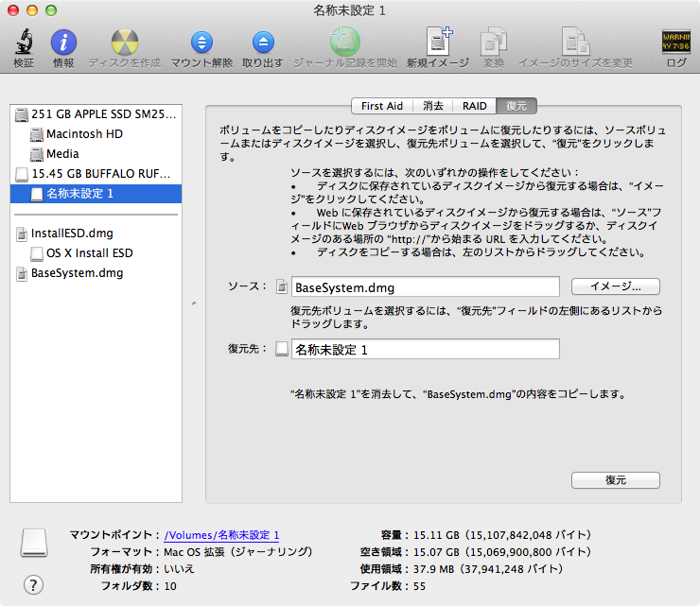The width and height of the screenshot is (700, 606).
Task: Click the ソース source field
Action: (x=426, y=287)
